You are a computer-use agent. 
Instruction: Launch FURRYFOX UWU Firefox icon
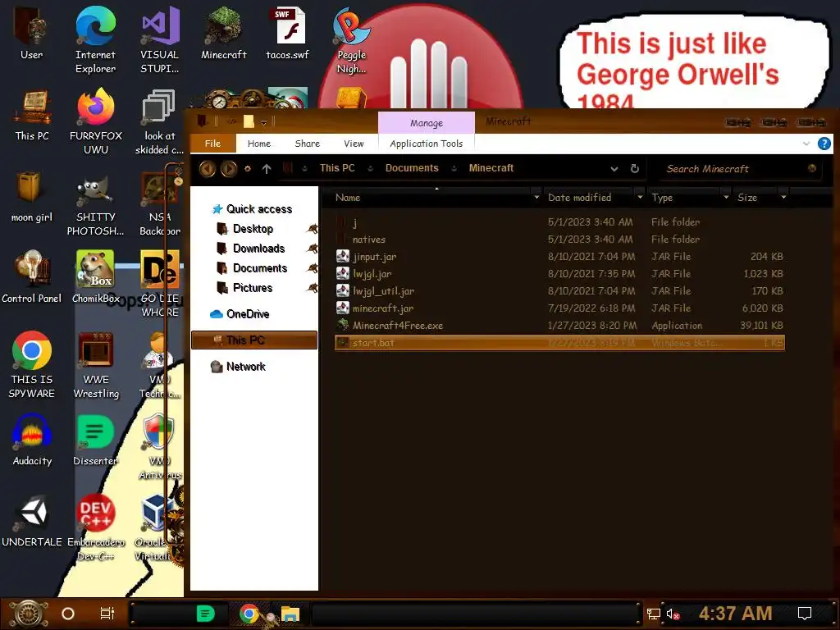tap(96, 121)
